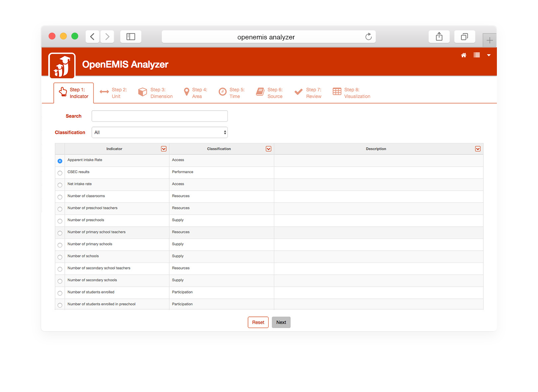
Task: Select the Number of schools radio button
Action: pos(60,257)
